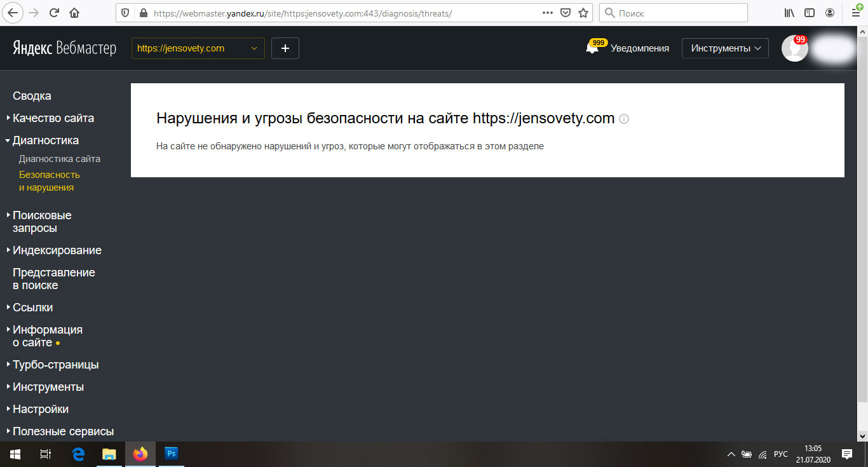Expand Турбо-страницы section
Image resolution: width=868 pixels, height=467 pixels.
click(56, 365)
